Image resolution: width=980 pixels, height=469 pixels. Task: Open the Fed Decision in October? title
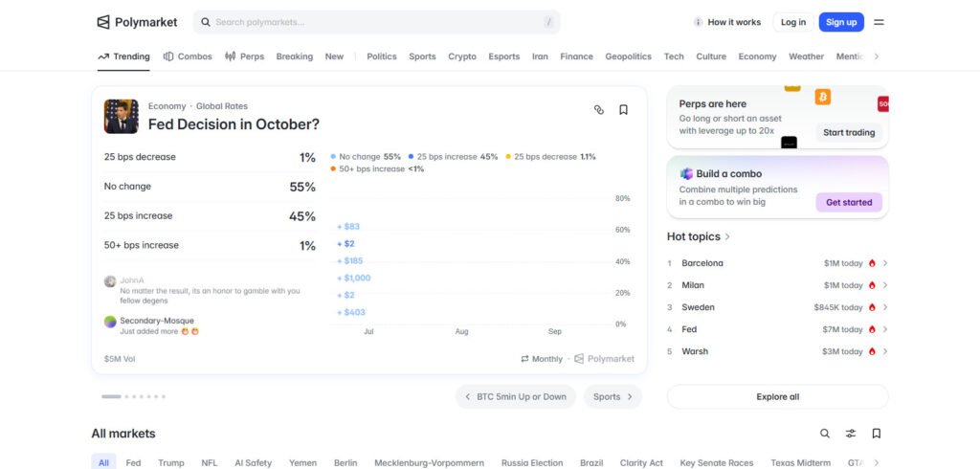tap(234, 123)
